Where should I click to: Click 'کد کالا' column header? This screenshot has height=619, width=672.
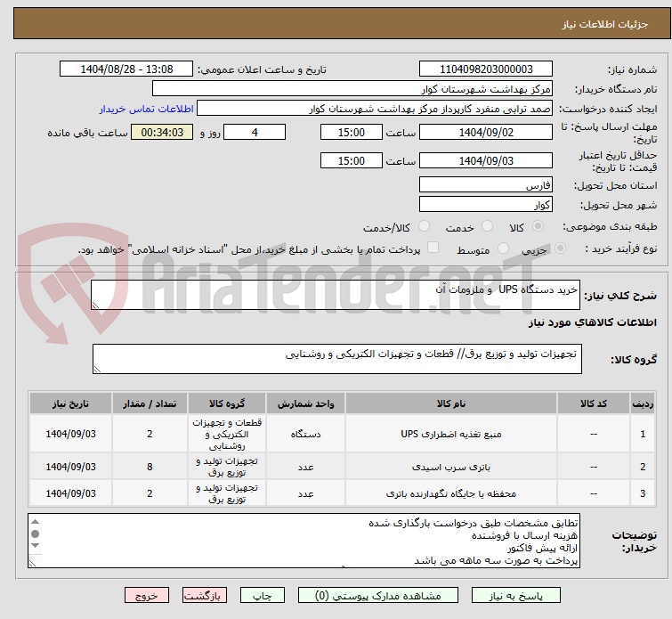coord(593,403)
